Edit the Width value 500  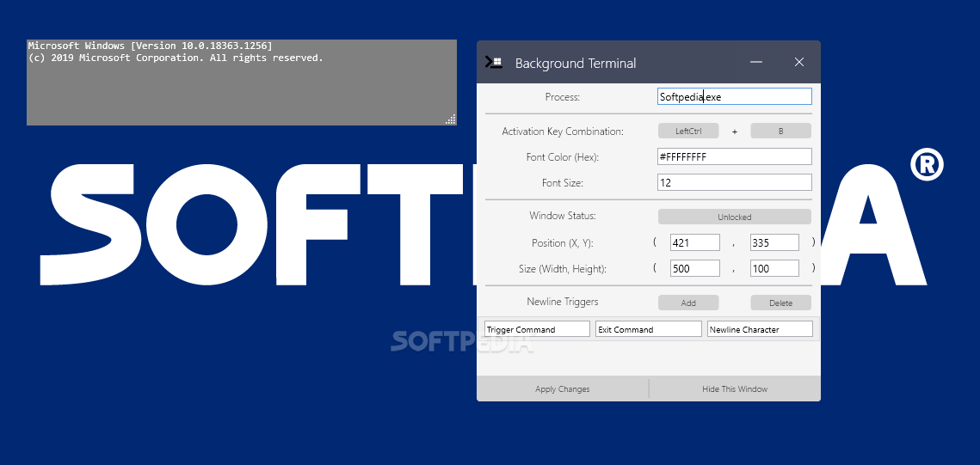click(695, 268)
